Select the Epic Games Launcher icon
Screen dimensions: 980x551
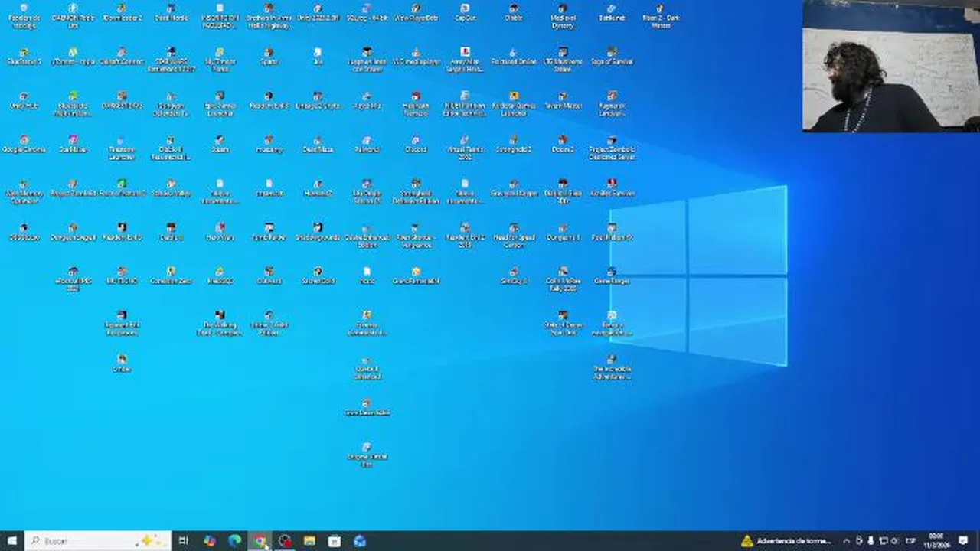220,103
